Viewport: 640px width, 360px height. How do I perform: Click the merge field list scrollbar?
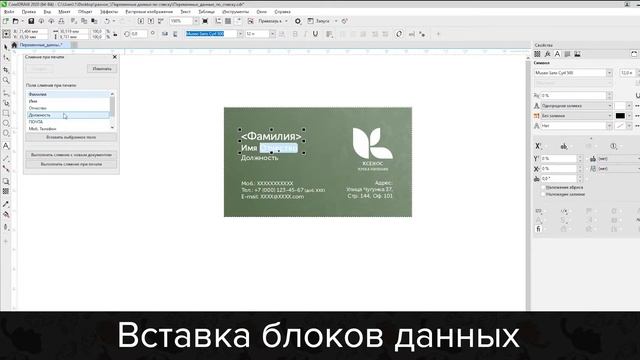tap(112, 107)
